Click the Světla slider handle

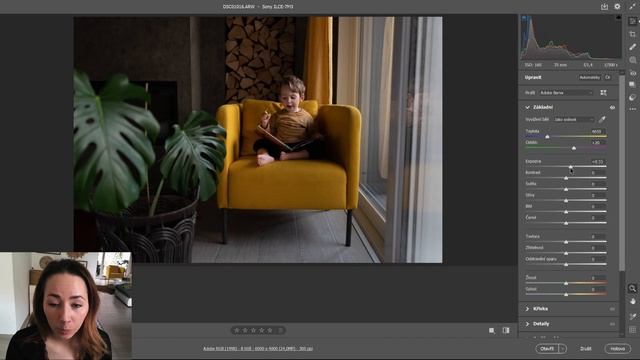[566, 190]
